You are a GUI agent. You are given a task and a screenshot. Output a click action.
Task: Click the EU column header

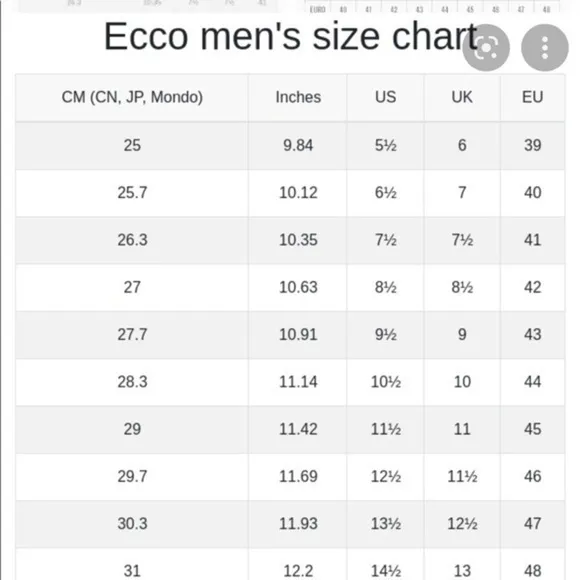(x=533, y=98)
